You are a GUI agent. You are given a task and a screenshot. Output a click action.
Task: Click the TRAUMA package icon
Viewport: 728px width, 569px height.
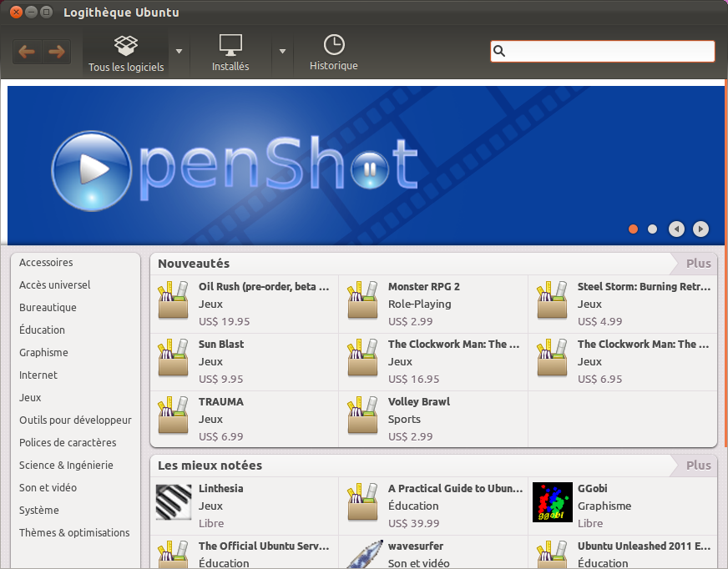pos(173,416)
